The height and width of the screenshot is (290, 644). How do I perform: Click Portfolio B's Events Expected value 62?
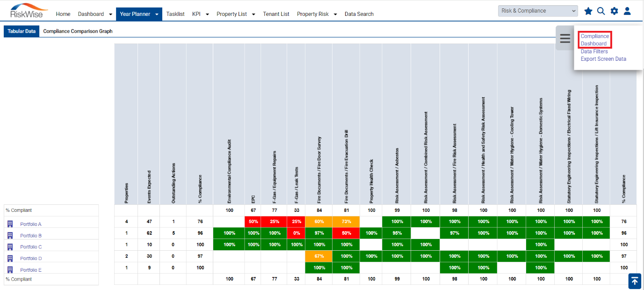pyautogui.click(x=149, y=233)
